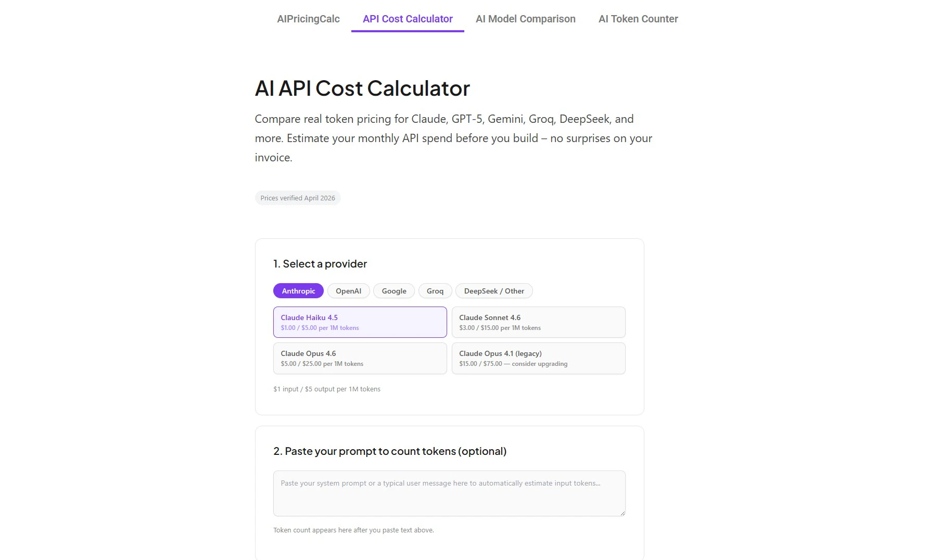Pick the Claude Opus 4.6 model
This screenshot has height=560, width=952.
(360, 358)
